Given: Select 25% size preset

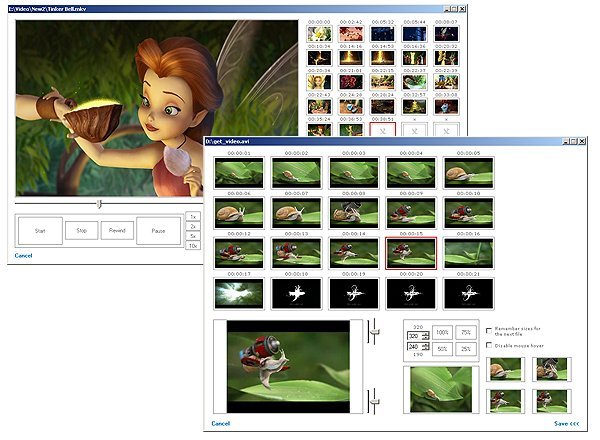Looking at the screenshot, I should tap(466, 349).
